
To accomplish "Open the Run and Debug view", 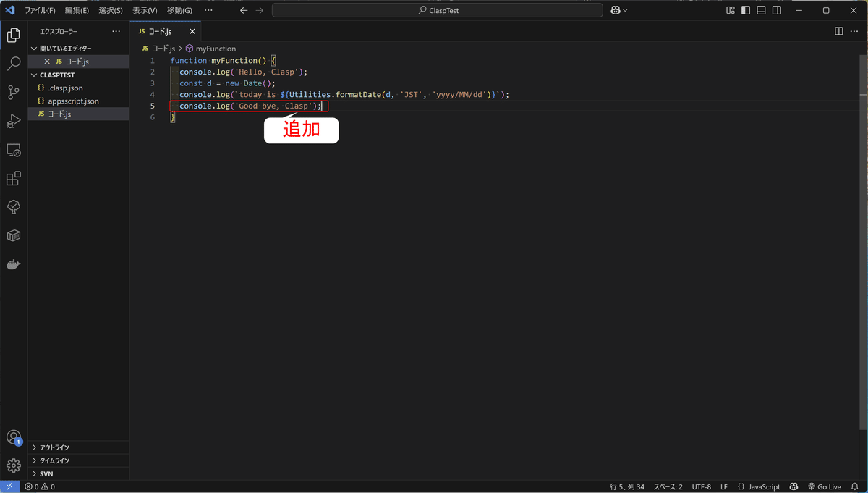I will pos(13,121).
